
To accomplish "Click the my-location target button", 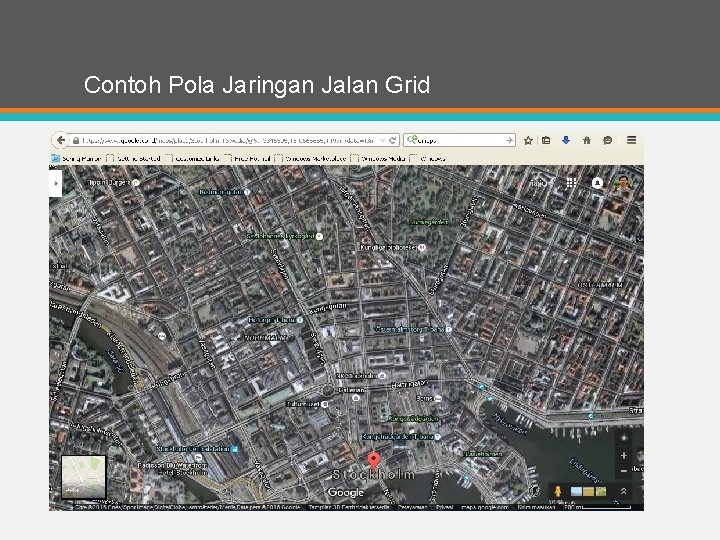I will click(x=624, y=438).
